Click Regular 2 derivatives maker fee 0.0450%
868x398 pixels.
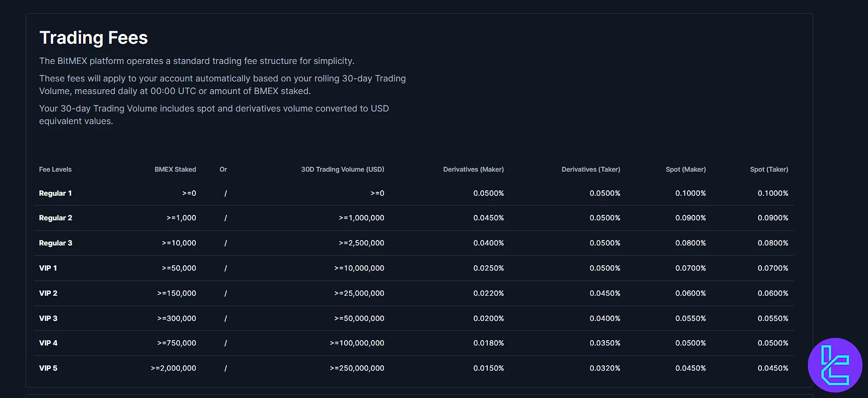click(x=488, y=218)
